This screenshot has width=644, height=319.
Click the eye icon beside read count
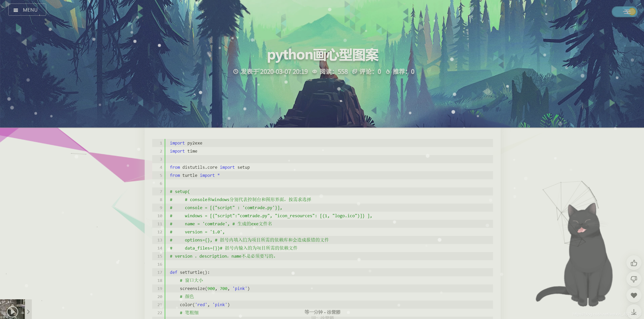(315, 72)
